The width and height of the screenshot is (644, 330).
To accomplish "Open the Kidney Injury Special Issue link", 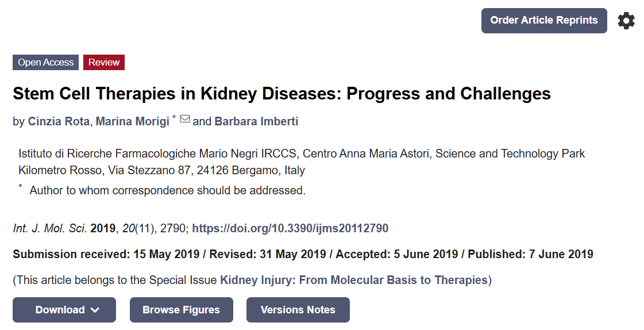I will click(353, 280).
